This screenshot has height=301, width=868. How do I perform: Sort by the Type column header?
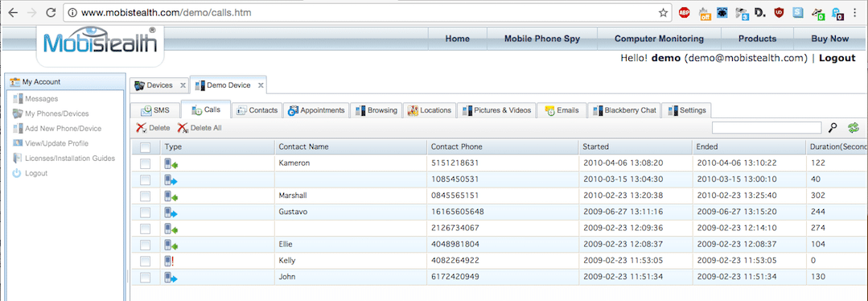pyautogui.click(x=217, y=147)
